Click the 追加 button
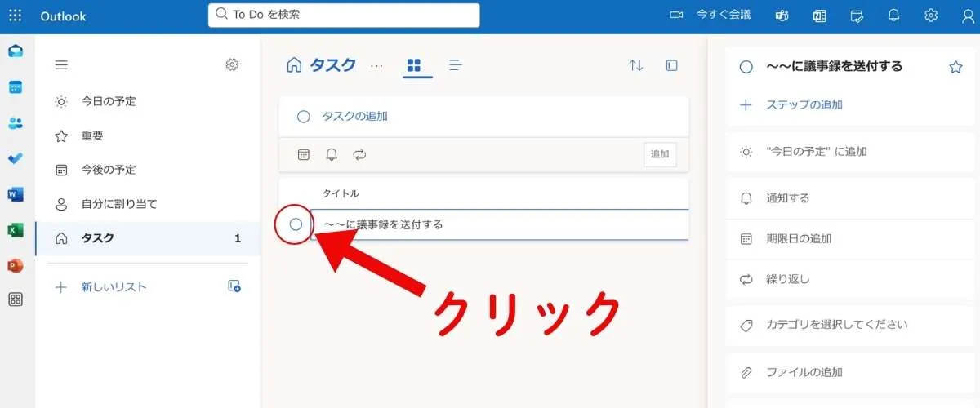980x408 pixels. tap(660, 154)
